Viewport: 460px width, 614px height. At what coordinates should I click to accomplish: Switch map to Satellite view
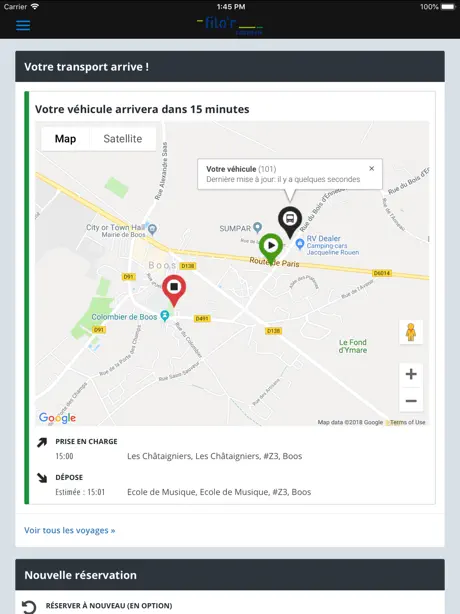(x=123, y=139)
